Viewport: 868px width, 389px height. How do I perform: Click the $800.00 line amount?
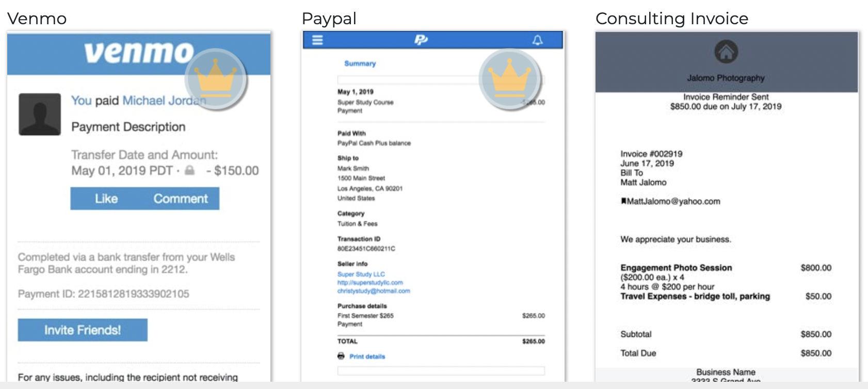[x=816, y=268]
